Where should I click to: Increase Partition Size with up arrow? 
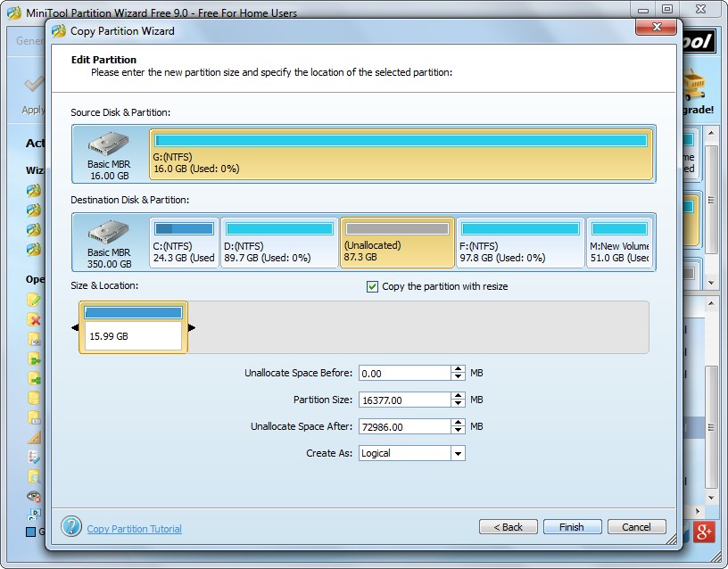pos(458,396)
